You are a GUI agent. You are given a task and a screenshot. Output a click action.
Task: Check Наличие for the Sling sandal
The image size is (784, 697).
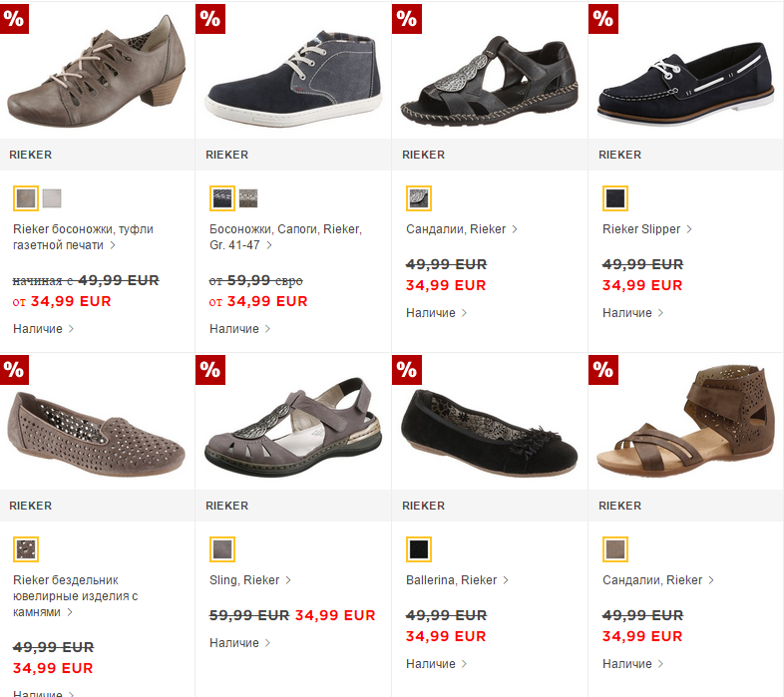point(234,643)
